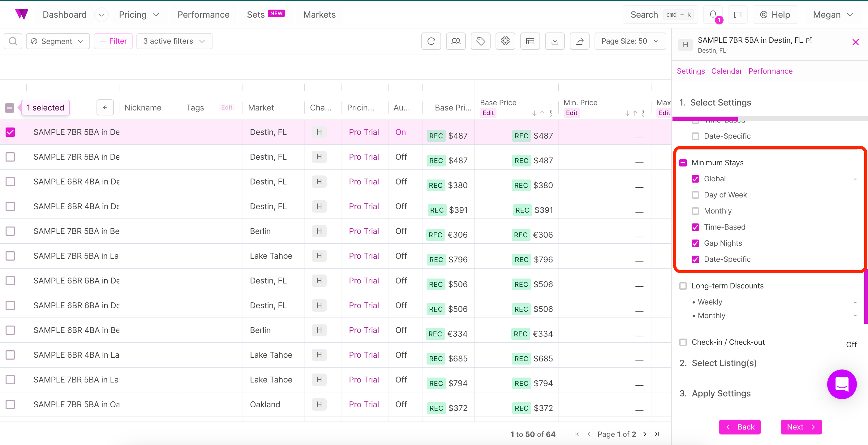Open the notifications bell
This screenshot has height=445, width=868.
713,15
